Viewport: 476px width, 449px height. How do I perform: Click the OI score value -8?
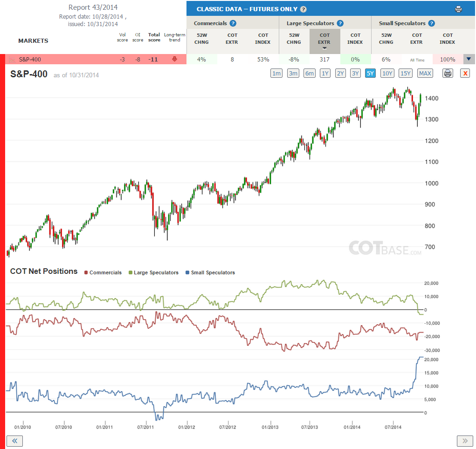(x=138, y=60)
